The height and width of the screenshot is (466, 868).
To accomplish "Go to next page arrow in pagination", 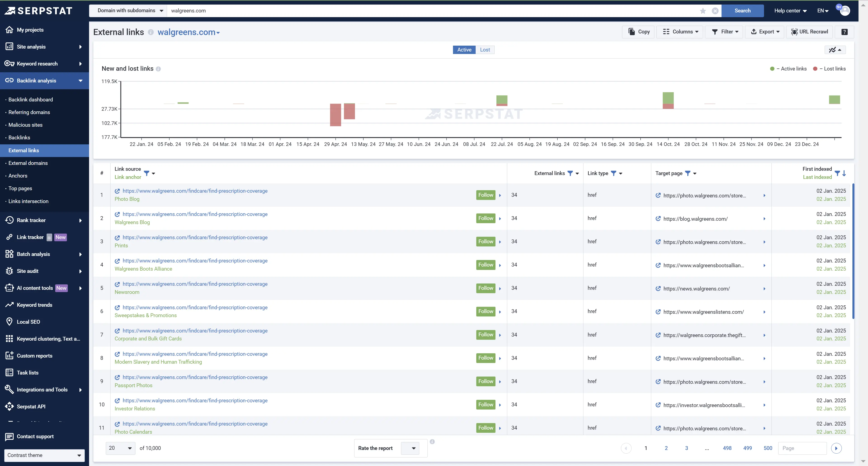I will [x=836, y=448].
